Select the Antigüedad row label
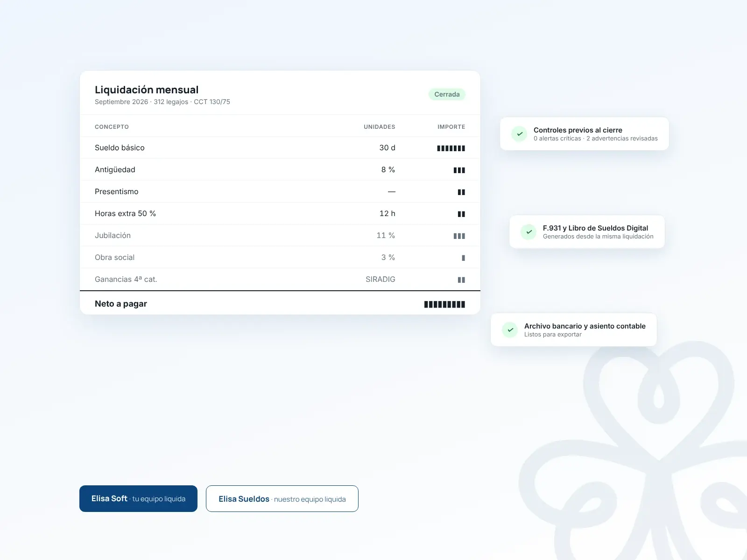This screenshot has width=747, height=560. pyautogui.click(x=115, y=169)
